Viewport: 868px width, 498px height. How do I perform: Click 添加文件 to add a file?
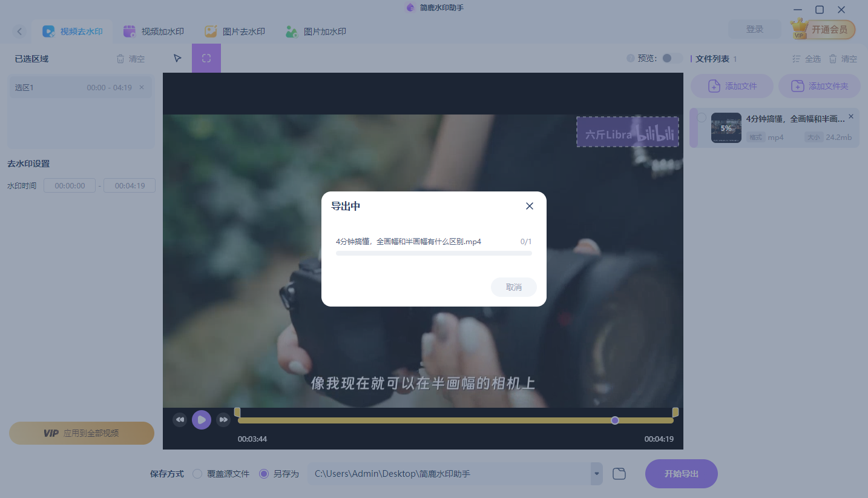732,85
